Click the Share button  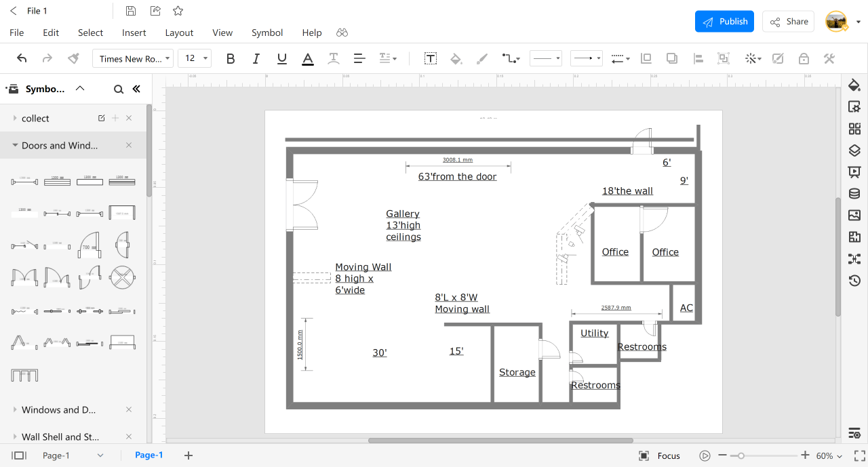point(788,21)
